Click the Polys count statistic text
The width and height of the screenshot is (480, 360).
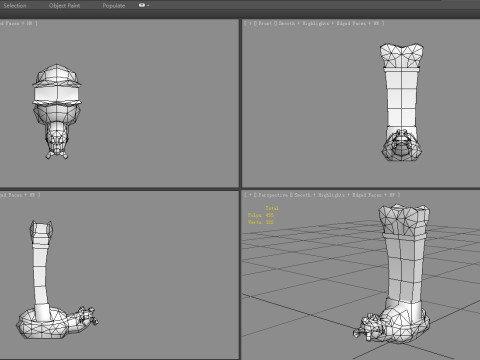261,215
